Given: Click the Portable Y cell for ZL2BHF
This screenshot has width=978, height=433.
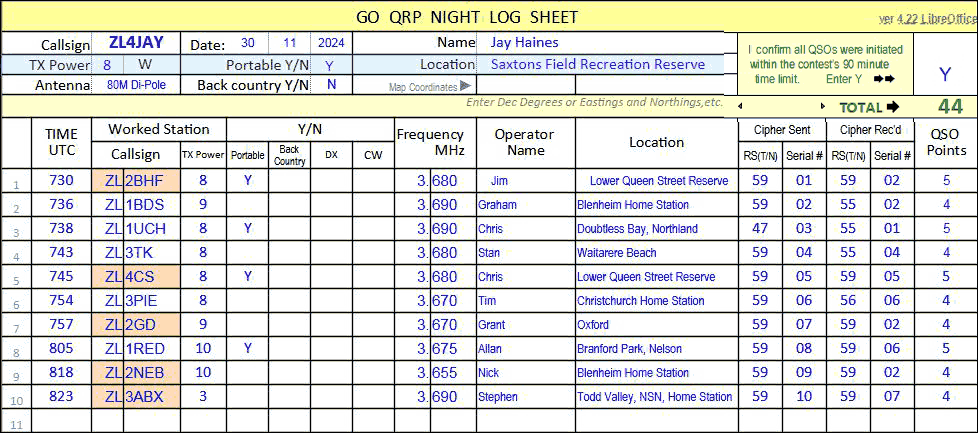Looking at the screenshot, I should [x=248, y=181].
